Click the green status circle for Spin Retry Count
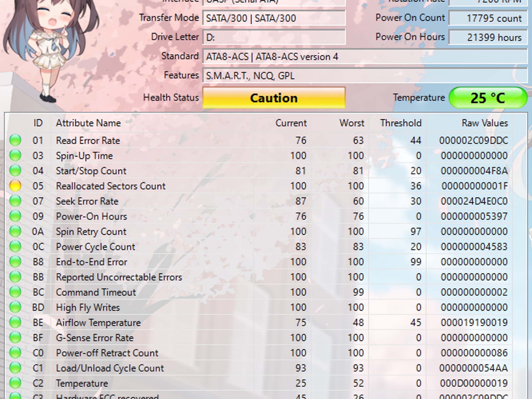The height and width of the screenshot is (399, 532). (x=15, y=231)
